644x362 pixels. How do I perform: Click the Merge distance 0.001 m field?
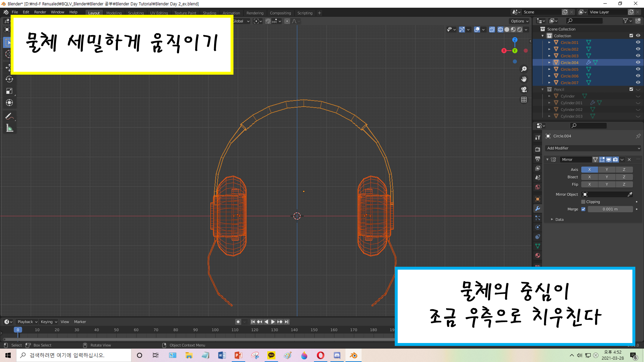pos(610,209)
